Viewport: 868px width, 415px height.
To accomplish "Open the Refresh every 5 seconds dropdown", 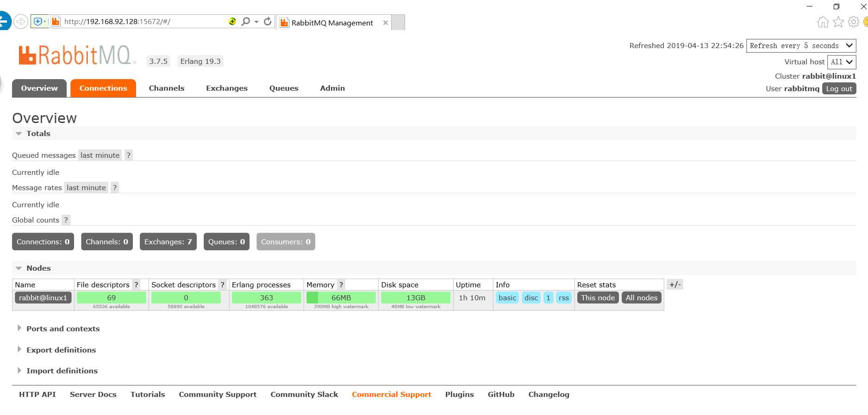I will tap(801, 46).
